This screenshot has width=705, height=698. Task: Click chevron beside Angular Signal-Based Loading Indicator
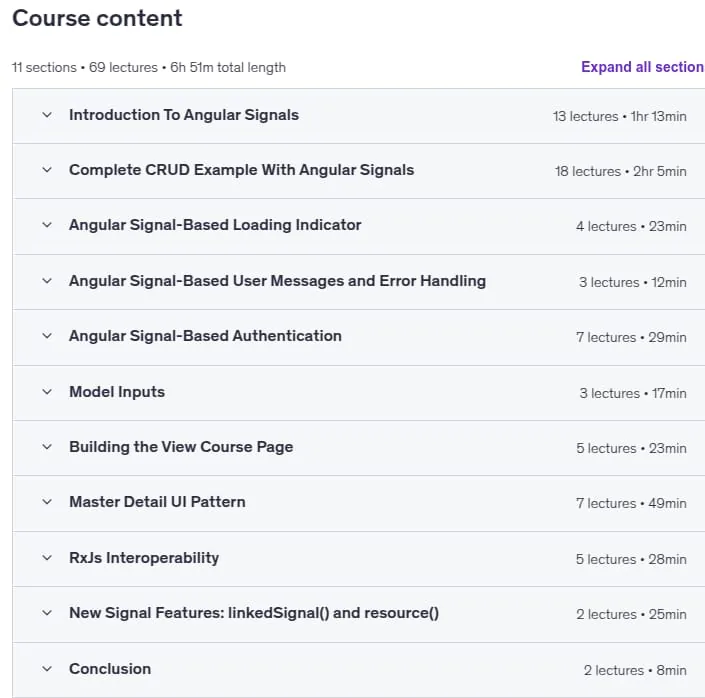pos(47,225)
